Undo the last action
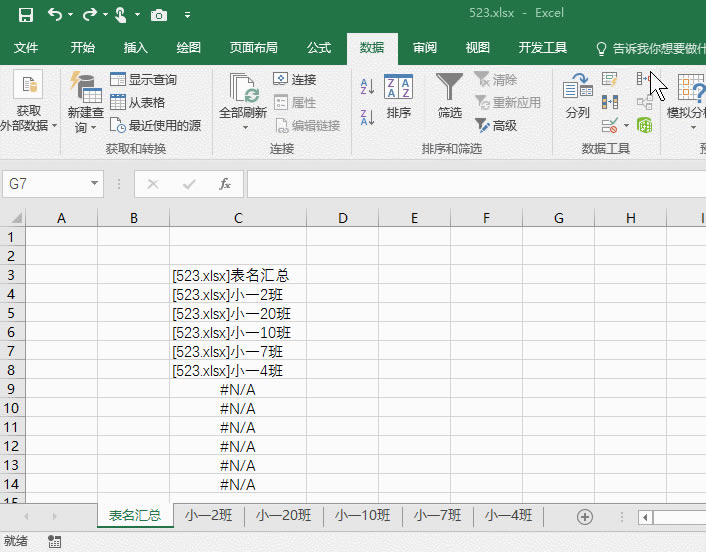This screenshot has height=552, width=706. tap(55, 15)
